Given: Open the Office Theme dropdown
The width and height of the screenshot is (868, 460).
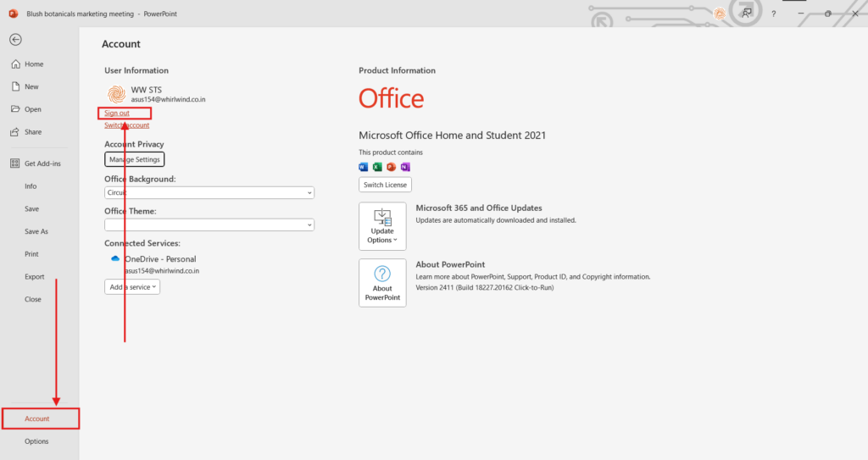Looking at the screenshot, I should point(209,224).
